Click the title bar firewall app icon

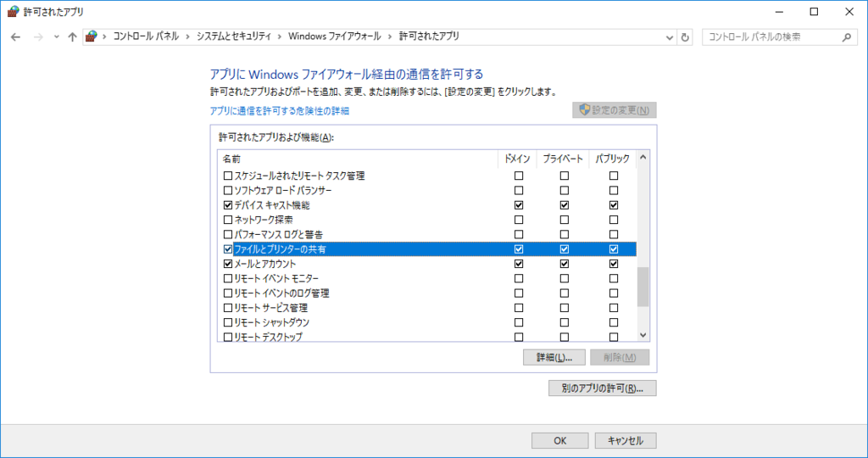(14, 12)
